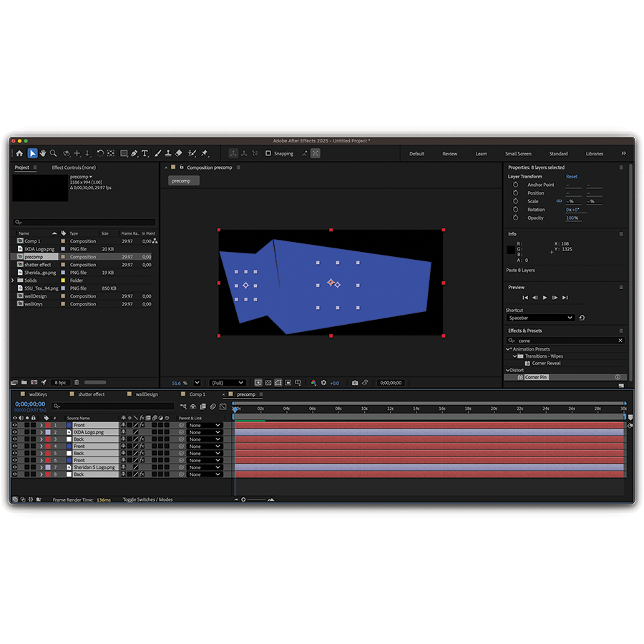The width and height of the screenshot is (644, 644).
Task: Take a snapshot with camera icon
Action: pyautogui.click(x=355, y=383)
